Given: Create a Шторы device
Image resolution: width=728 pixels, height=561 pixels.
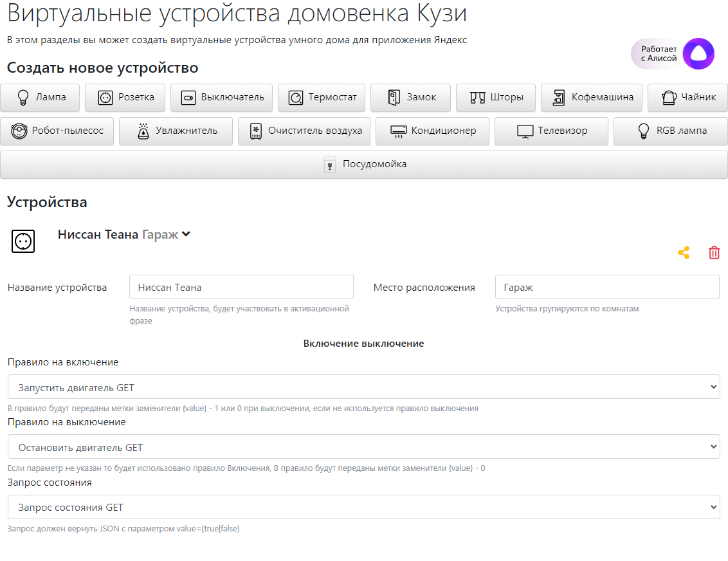Looking at the screenshot, I should pos(496,98).
